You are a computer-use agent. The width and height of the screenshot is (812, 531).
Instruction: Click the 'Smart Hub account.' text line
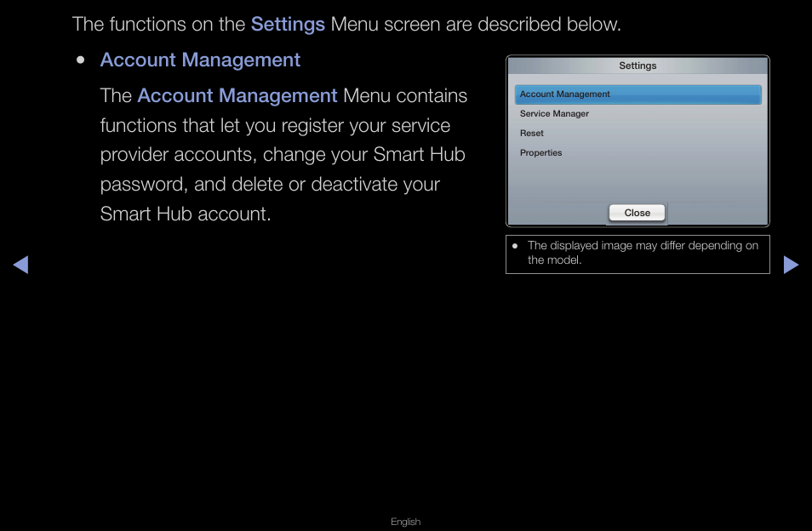point(186,214)
